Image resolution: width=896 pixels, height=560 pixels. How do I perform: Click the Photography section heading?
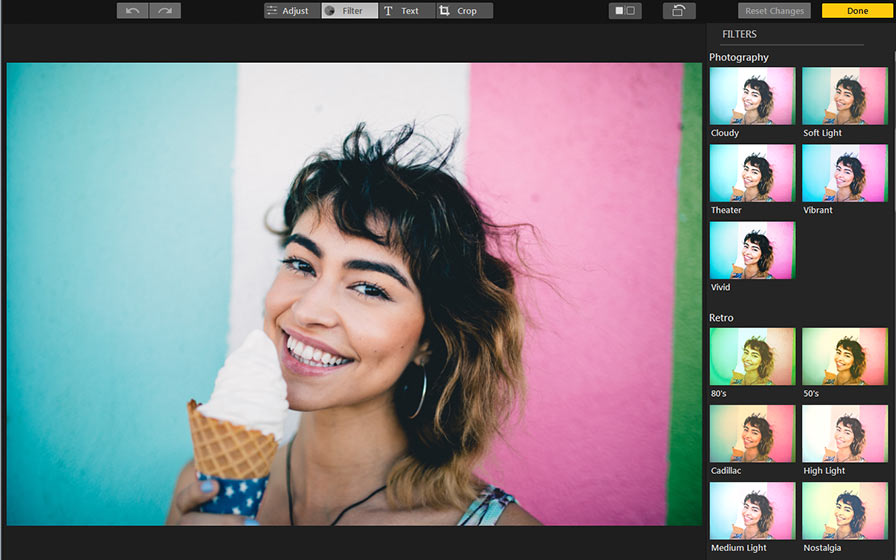click(x=738, y=57)
